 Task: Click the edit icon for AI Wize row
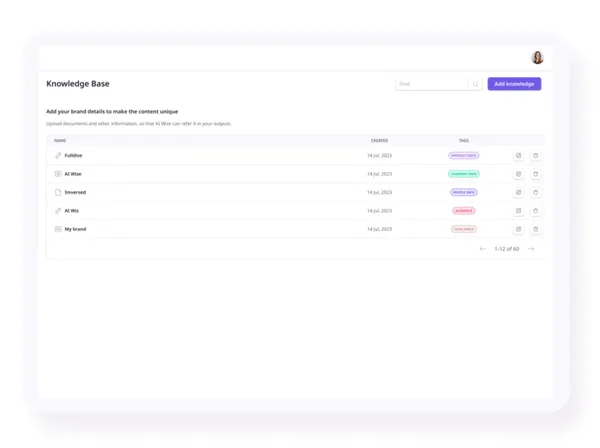[518, 174]
